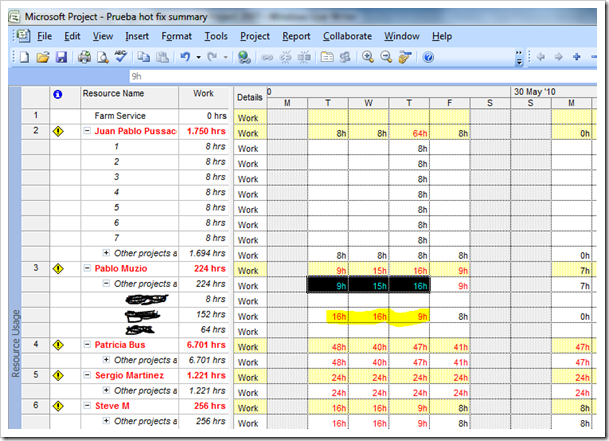Save the project with the floppy disk icon
Viewport: 609px width, 441px height.
click(61, 57)
